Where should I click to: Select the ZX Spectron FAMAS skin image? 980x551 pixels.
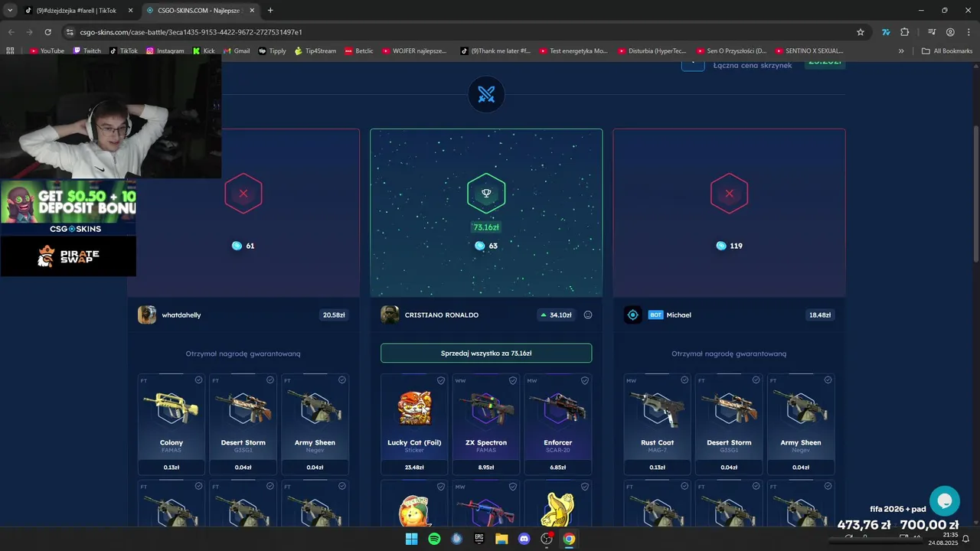[x=486, y=408]
